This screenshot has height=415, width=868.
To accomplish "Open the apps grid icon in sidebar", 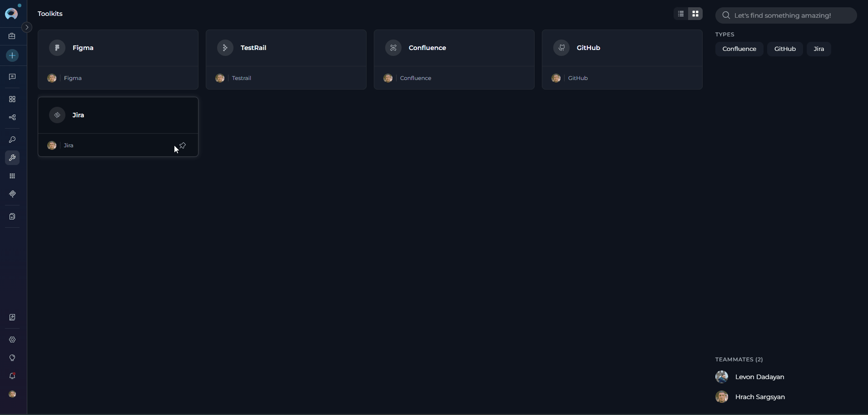I will (12, 176).
